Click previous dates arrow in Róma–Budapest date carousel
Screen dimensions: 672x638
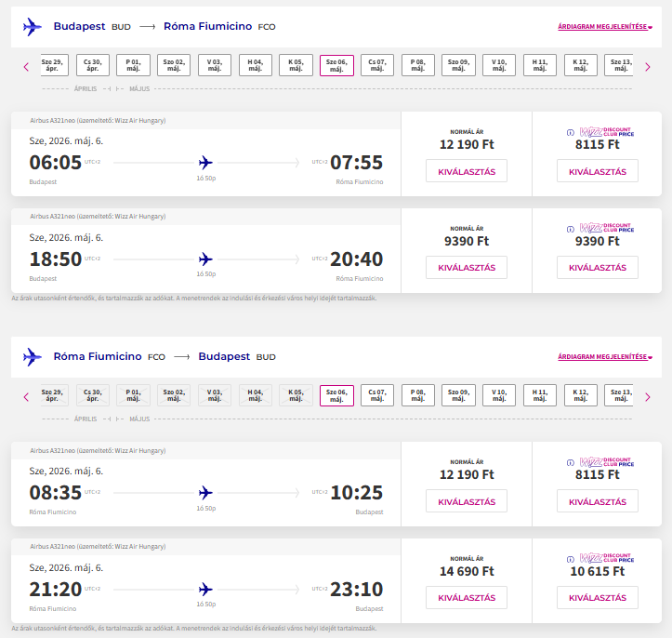26,396
